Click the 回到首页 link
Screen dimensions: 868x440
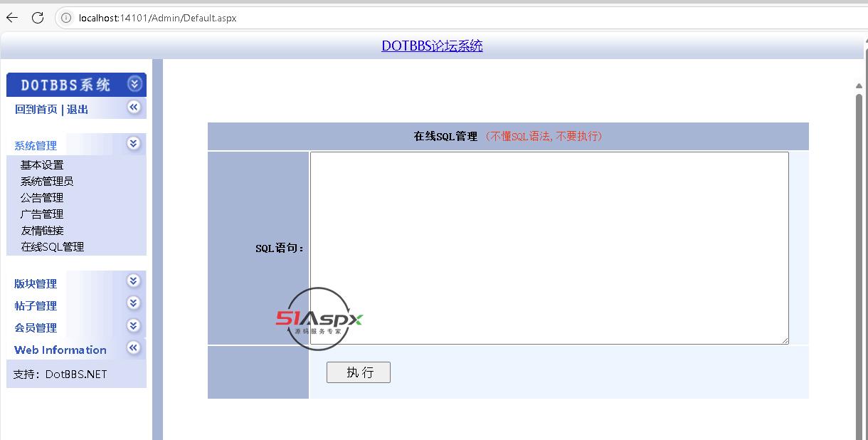(36, 109)
